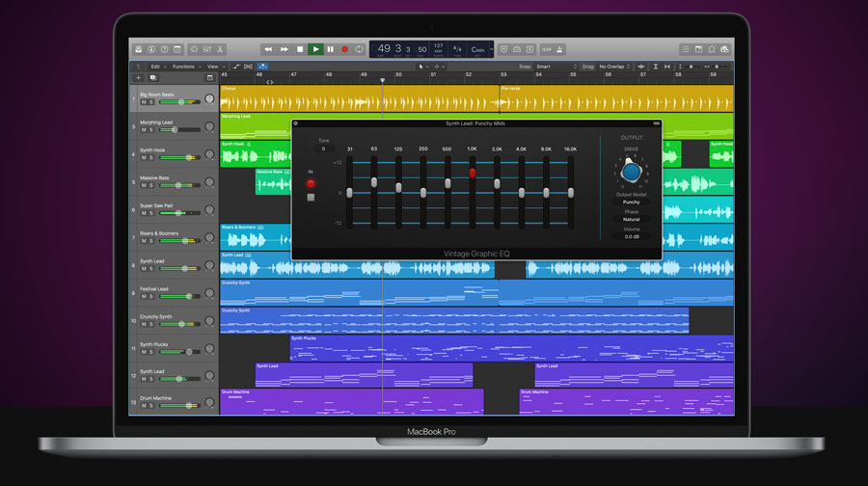868x486 pixels.
Task: Click the Rewind transport button
Action: 268,49
